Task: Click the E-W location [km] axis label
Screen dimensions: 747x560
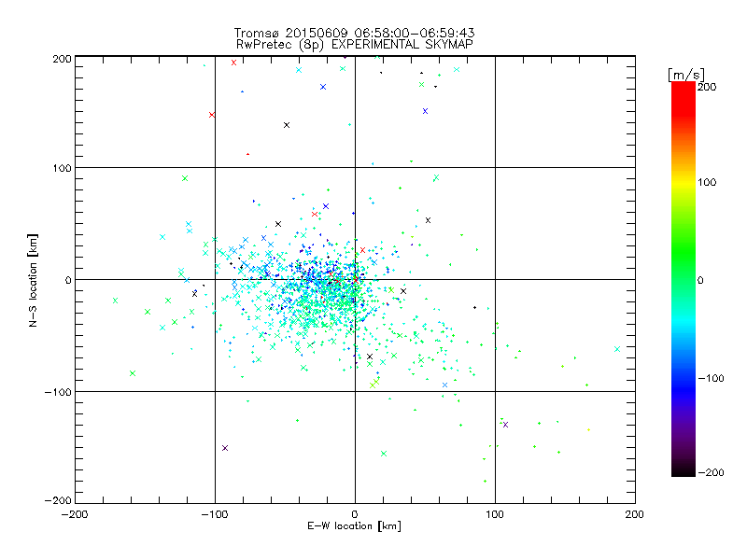Action: point(354,526)
